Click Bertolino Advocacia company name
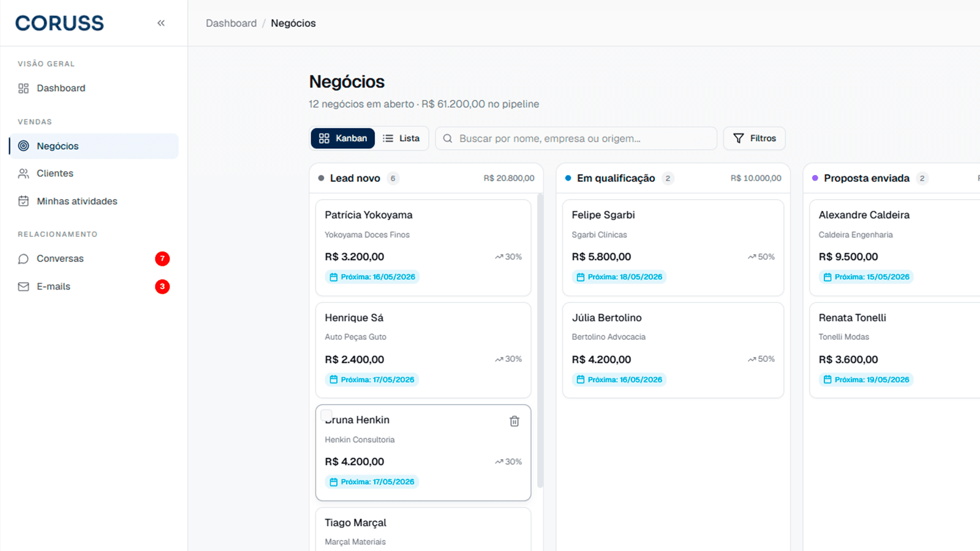This screenshot has height=551, width=980. (x=608, y=337)
